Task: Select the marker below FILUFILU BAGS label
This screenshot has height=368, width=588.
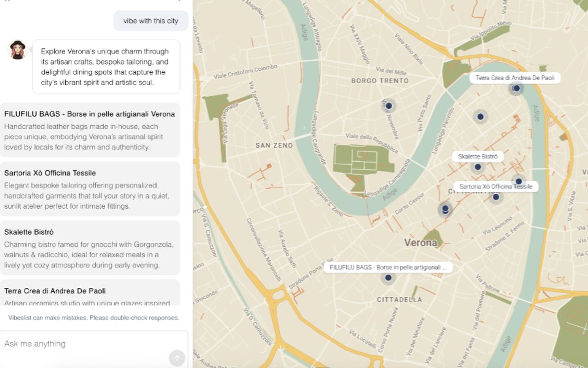Action: [388, 278]
